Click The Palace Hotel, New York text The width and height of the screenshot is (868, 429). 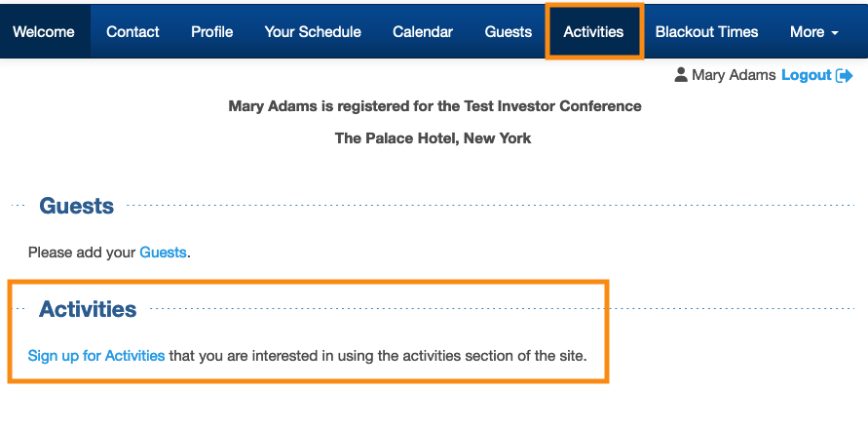coord(433,138)
